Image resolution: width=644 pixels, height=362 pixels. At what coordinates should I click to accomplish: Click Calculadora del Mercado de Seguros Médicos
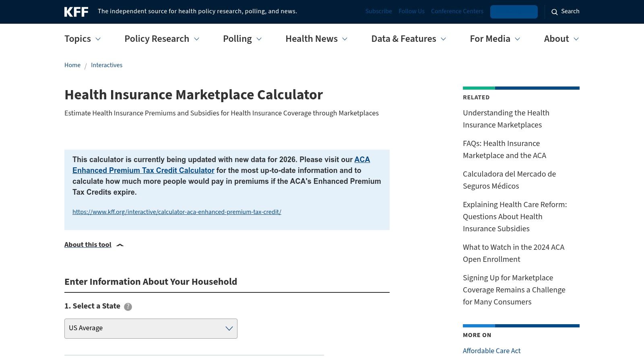click(509, 180)
